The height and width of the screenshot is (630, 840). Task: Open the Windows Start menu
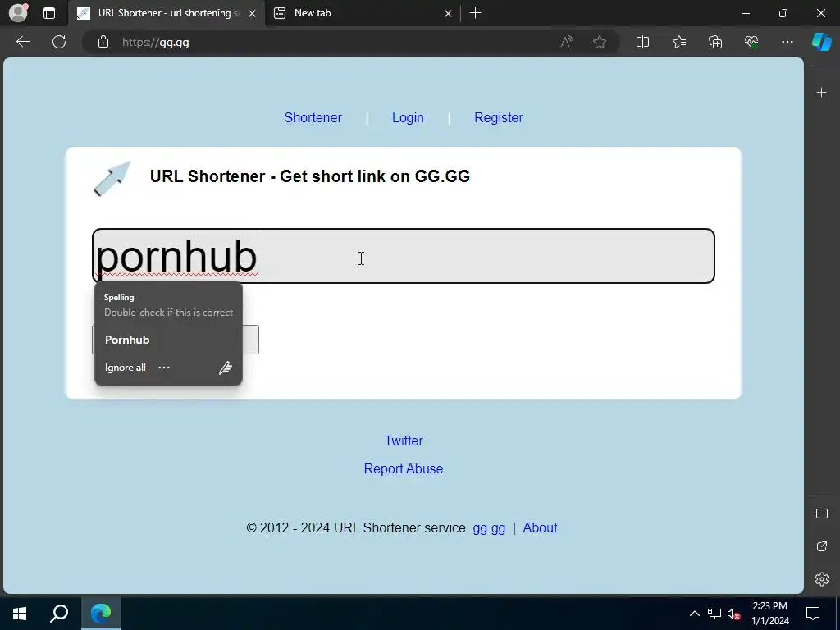(20, 614)
